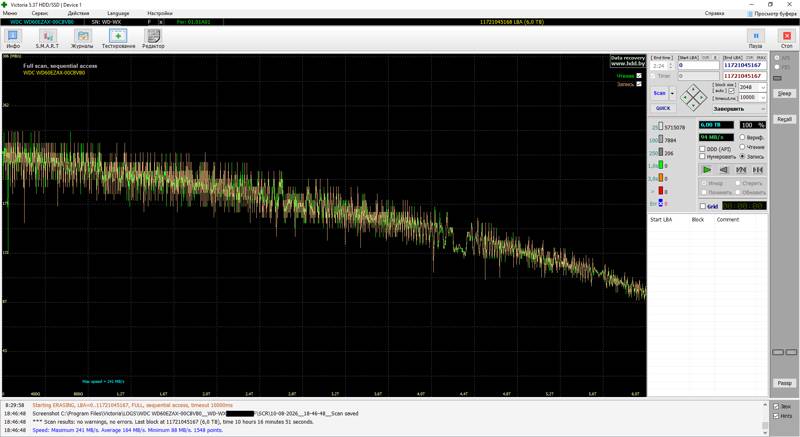The width and height of the screenshot is (800, 437).
Task: Click the QUICK scan button
Action: tap(663, 108)
